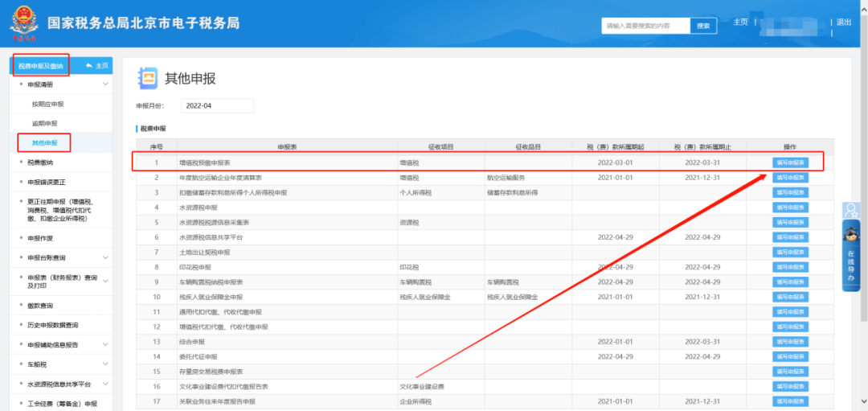Open the 在线导办 police mascot assistant

click(851, 255)
